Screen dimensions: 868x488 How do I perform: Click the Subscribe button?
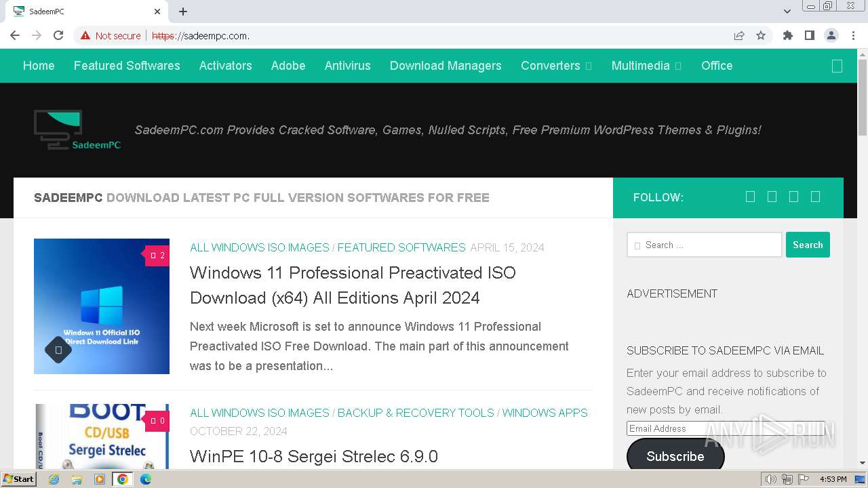[x=675, y=456]
